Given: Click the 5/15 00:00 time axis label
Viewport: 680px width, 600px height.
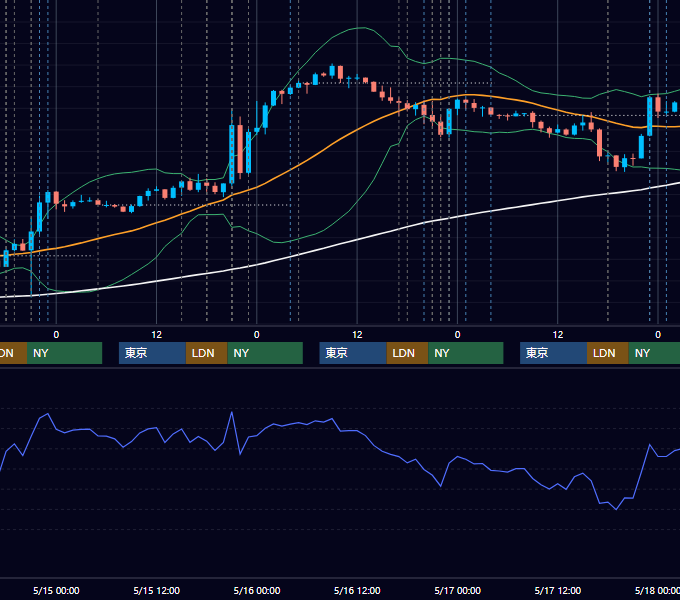Looking at the screenshot, I should pos(56,590).
